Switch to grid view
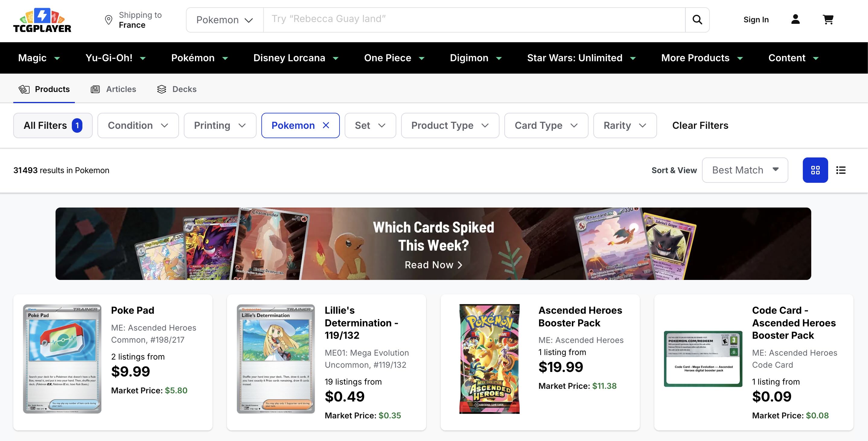Viewport: 868px width, 441px height. [815, 170]
